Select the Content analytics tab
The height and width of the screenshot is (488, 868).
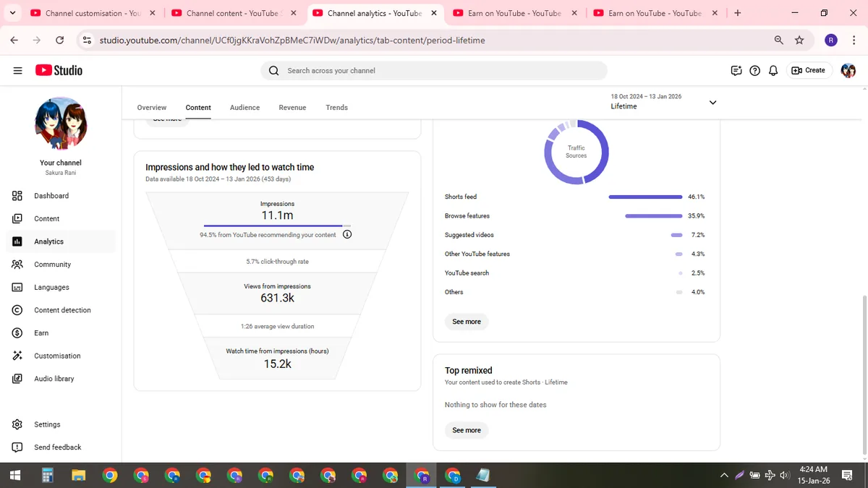pyautogui.click(x=198, y=107)
